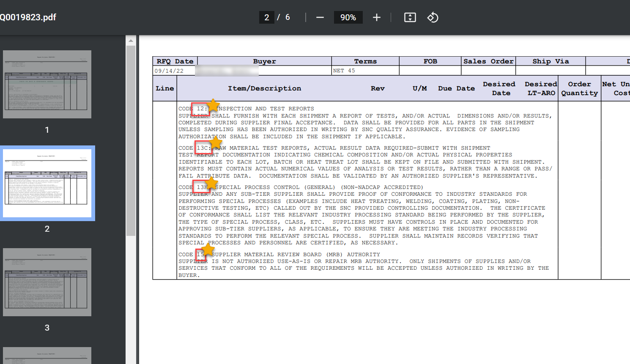Screen dimensions: 630x364
Task: Open page 1 from the thumbnail panel
Action: pos(47,84)
